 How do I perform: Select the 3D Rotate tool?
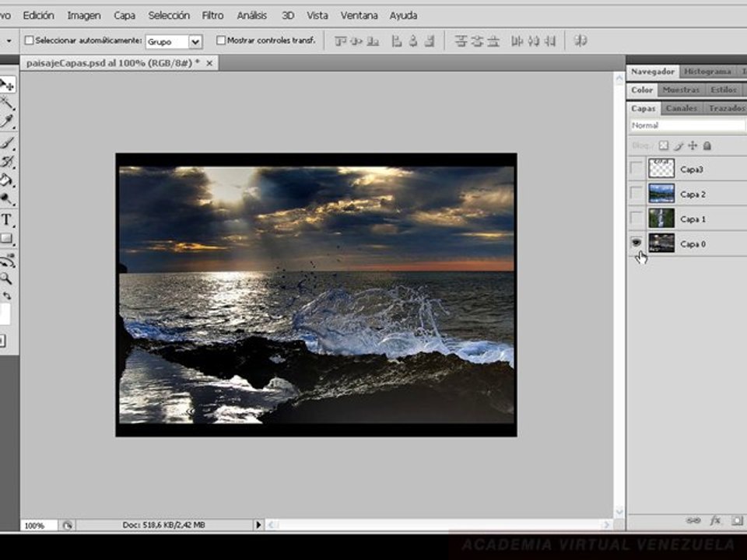[7, 261]
